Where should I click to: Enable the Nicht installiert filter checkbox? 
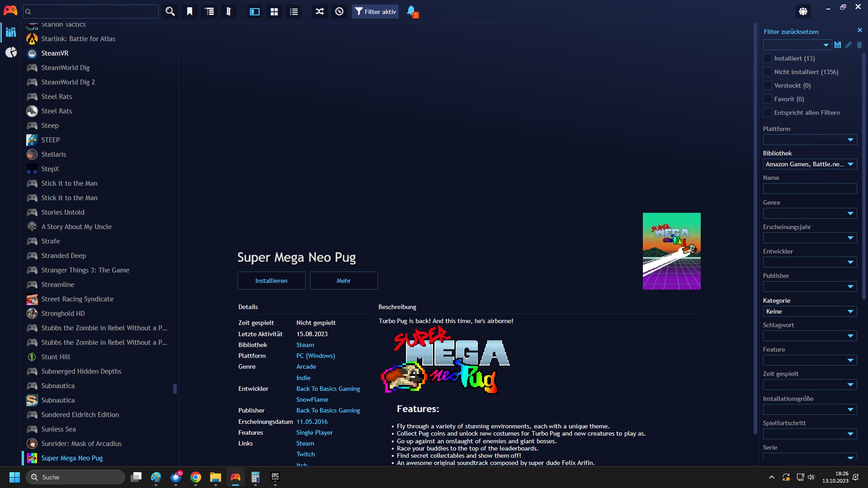tap(768, 72)
